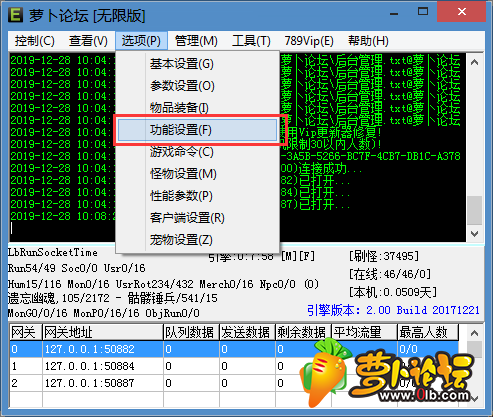
Task: Select gateway row 127.0.0.1:50882
Action: coord(234,349)
